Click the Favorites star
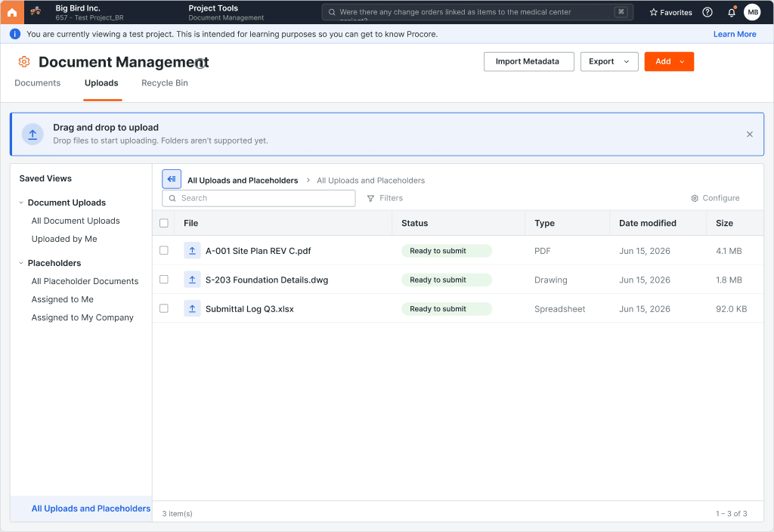The height and width of the screenshot is (532, 774). pos(654,12)
